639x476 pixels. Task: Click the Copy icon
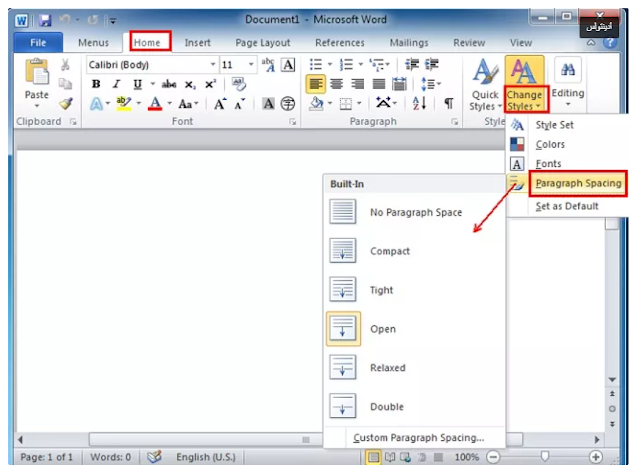pos(65,84)
